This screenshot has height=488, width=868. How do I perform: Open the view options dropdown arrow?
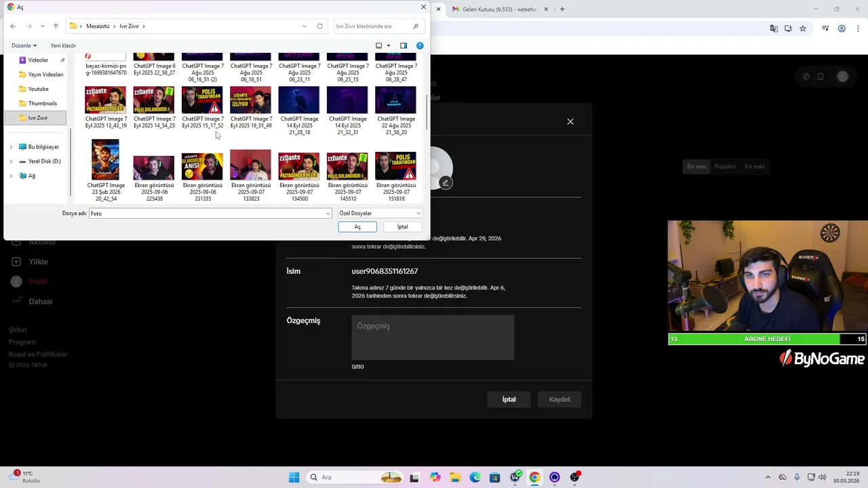tap(389, 45)
